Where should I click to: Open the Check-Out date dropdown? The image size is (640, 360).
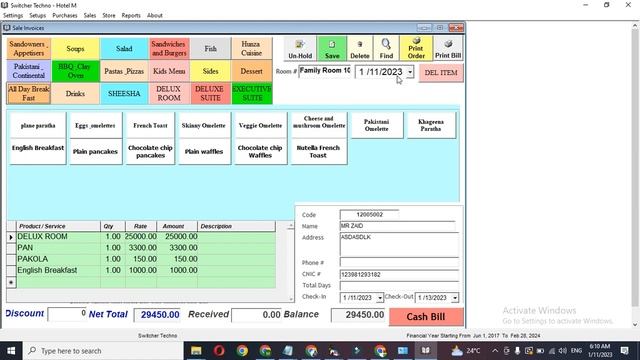coord(455,298)
